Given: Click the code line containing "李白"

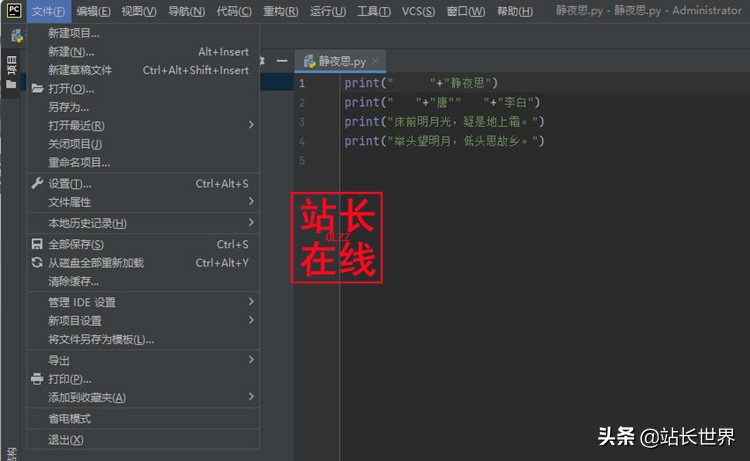Looking at the screenshot, I should point(442,102).
